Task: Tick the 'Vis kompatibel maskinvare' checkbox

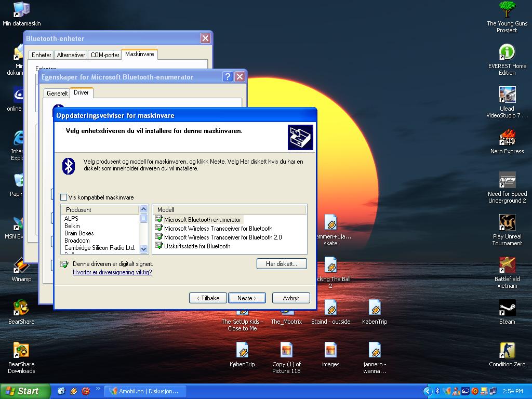Action: point(63,197)
